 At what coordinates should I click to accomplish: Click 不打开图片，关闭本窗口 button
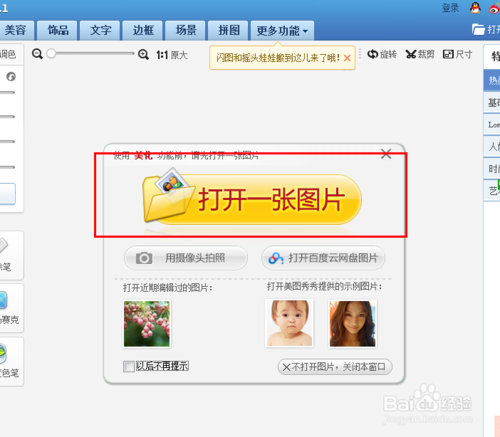[335, 367]
